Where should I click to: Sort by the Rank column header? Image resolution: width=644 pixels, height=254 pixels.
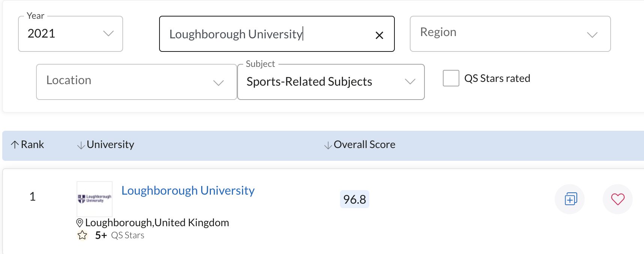pyautogui.click(x=32, y=145)
